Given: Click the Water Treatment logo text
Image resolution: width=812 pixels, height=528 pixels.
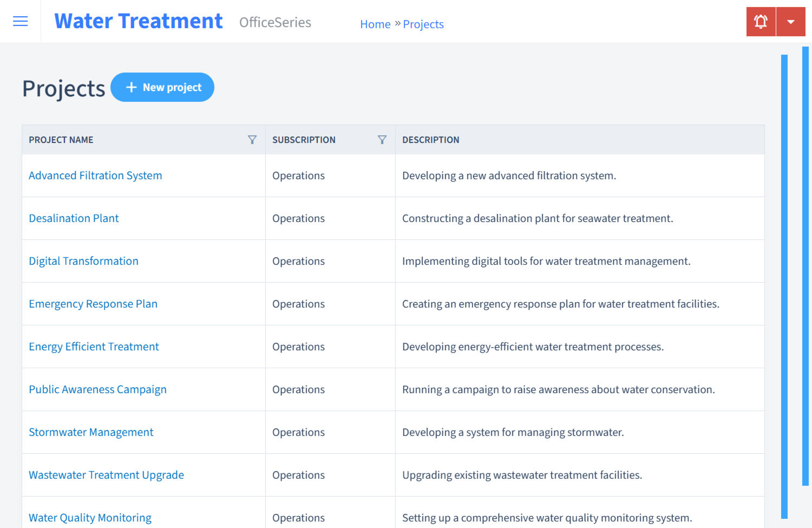Looking at the screenshot, I should click(138, 21).
